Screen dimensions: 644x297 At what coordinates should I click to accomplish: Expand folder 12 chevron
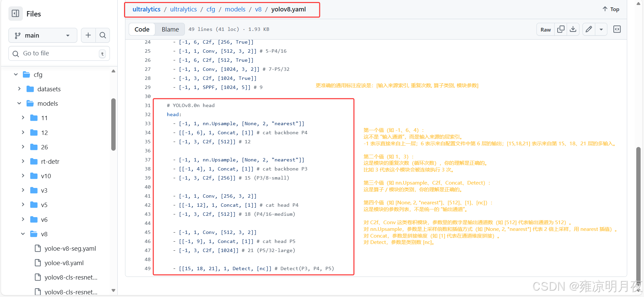tap(23, 133)
